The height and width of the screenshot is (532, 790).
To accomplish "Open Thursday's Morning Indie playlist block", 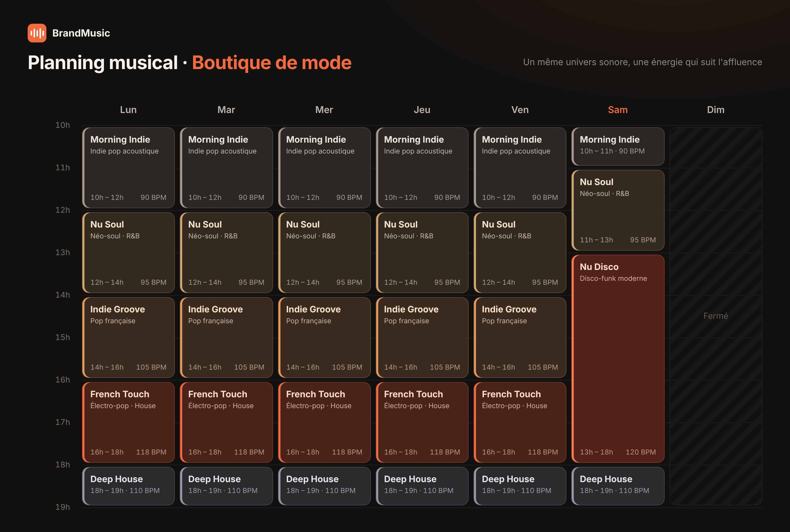I will 422,168.
